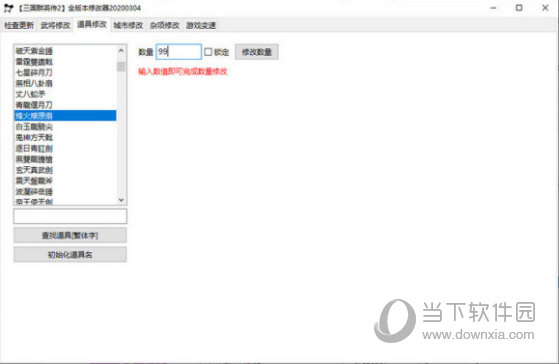This screenshot has height=364, width=559.
Task: Select 丈八蛇矛 in the item list
Action: (x=65, y=94)
